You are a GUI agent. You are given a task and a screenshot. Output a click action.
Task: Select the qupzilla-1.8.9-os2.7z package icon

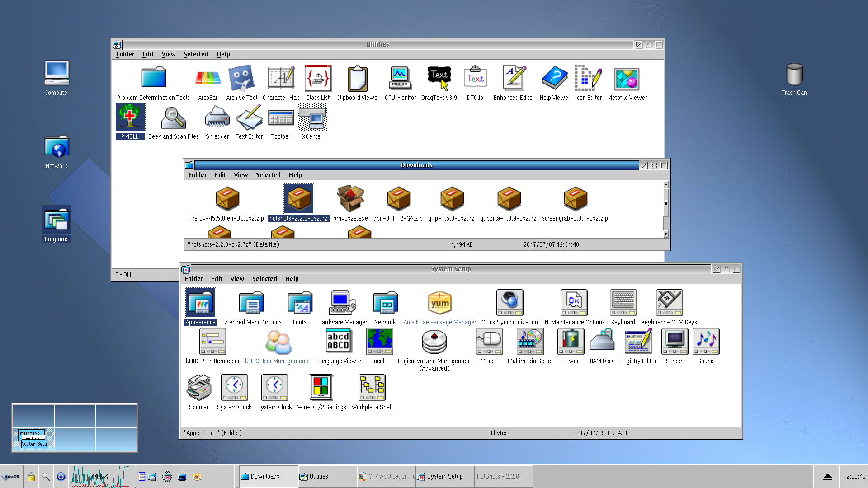[x=509, y=199]
